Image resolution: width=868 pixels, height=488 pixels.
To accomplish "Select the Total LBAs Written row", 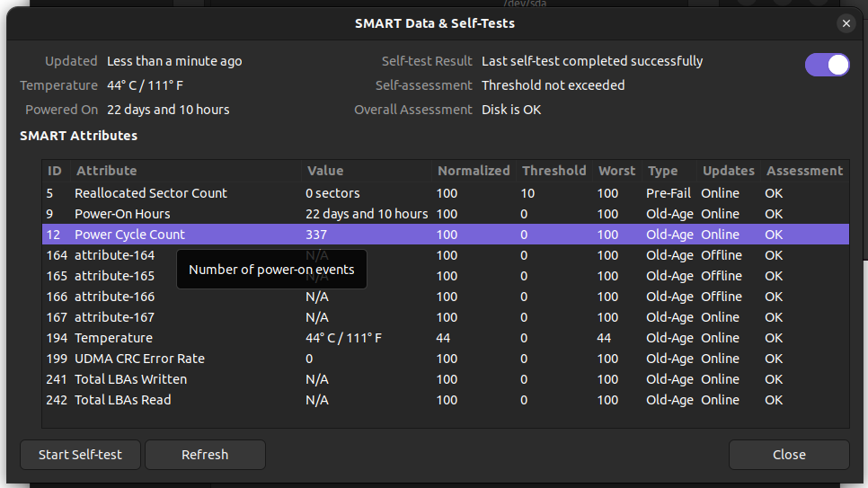I will pos(129,379).
